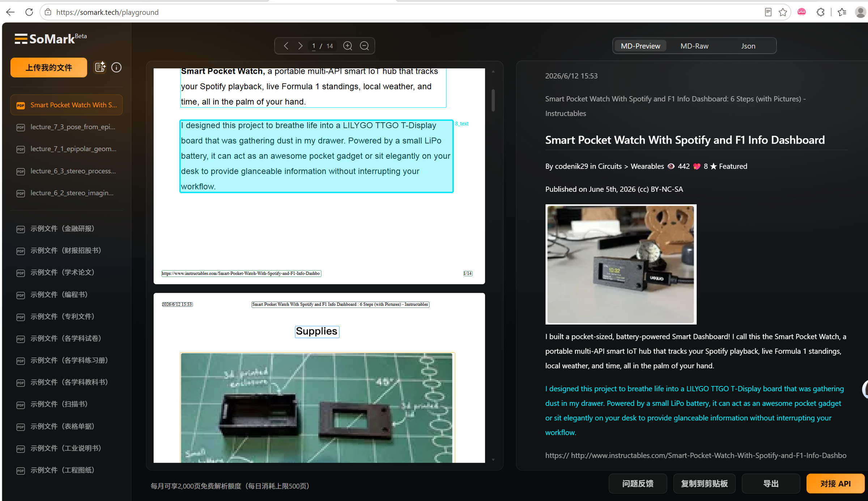
Task: View site info lock icon in address bar
Action: [x=48, y=12]
